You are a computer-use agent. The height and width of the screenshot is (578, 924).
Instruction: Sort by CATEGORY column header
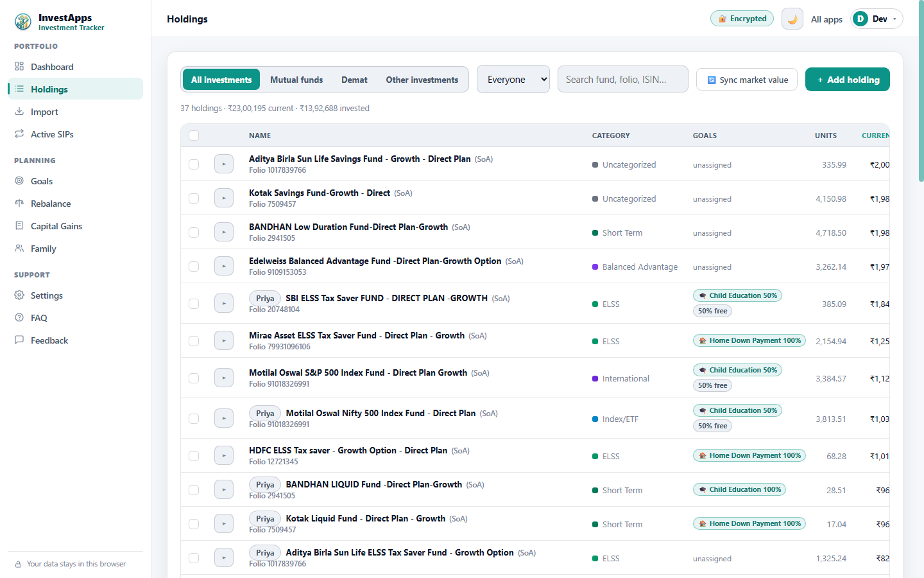[611, 136]
